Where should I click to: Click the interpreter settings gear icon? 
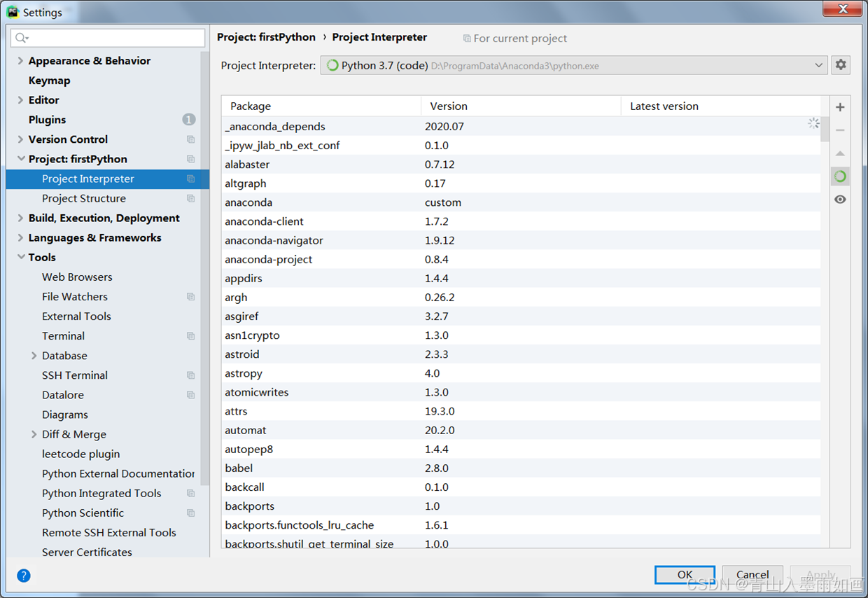tap(841, 65)
